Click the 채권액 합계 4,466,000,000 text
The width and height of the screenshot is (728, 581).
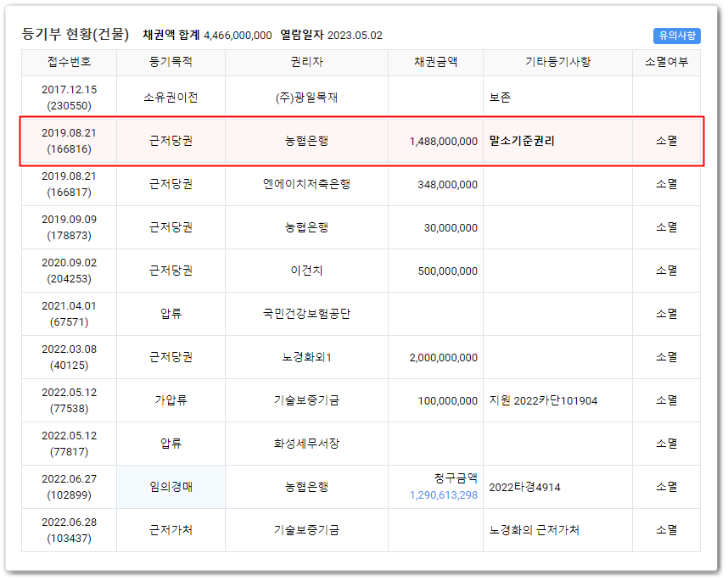click(x=207, y=36)
